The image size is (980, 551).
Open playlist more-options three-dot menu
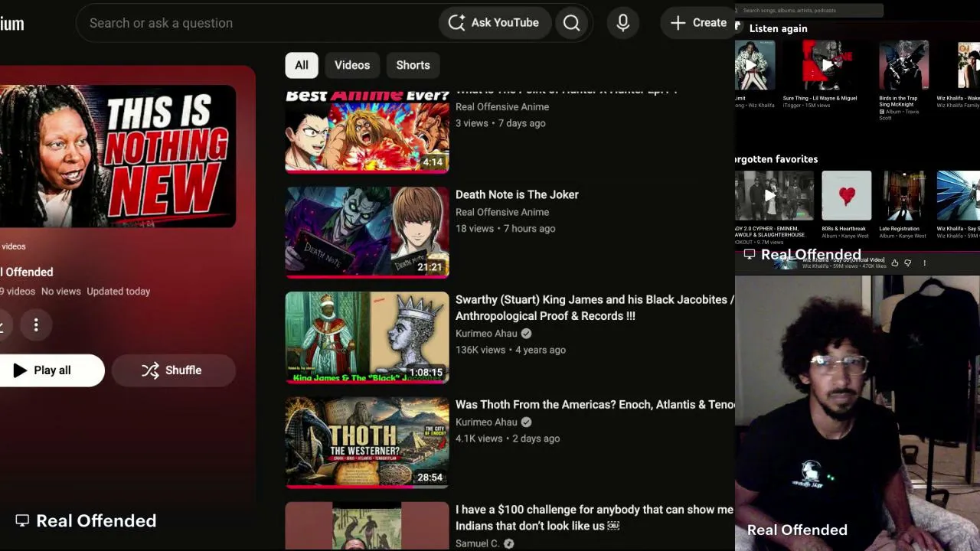[36, 325]
